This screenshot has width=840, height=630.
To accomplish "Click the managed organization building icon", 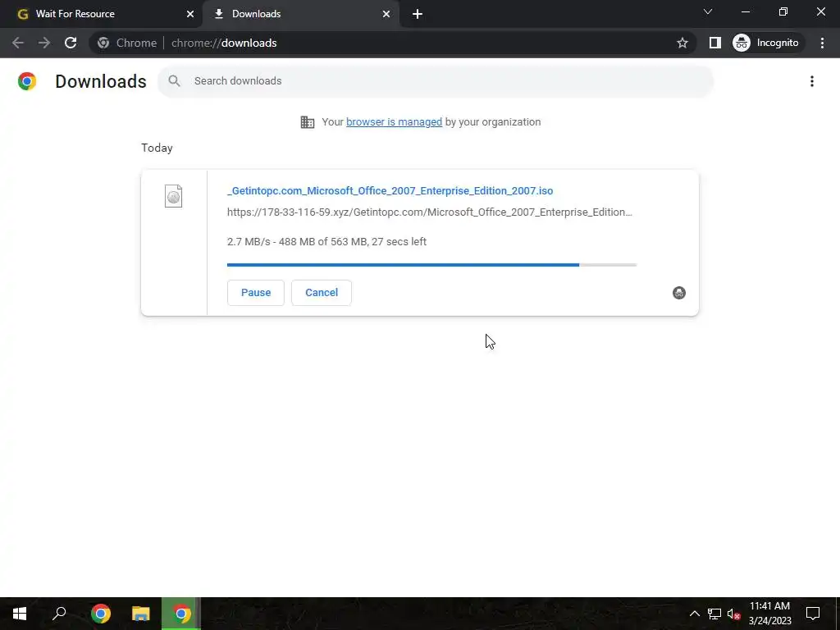I will pyautogui.click(x=308, y=122).
